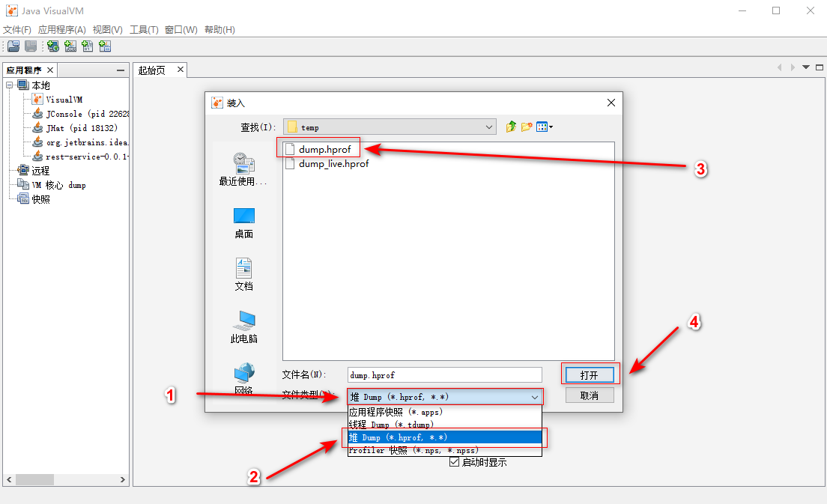Open the 文件类型 combo box
The width and height of the screenshot is (827, 504).
(x=445, y=397)
